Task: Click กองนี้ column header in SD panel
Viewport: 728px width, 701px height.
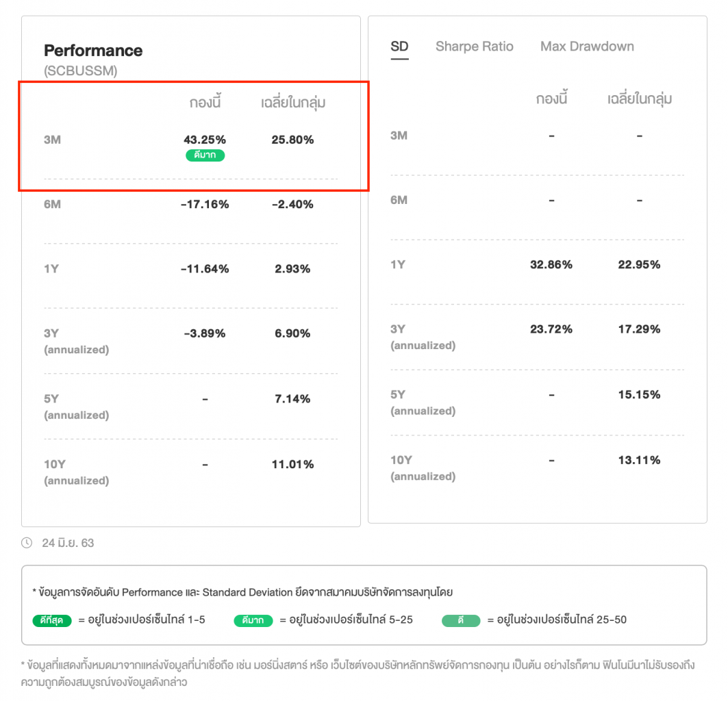Action: (x=551, y=99)
